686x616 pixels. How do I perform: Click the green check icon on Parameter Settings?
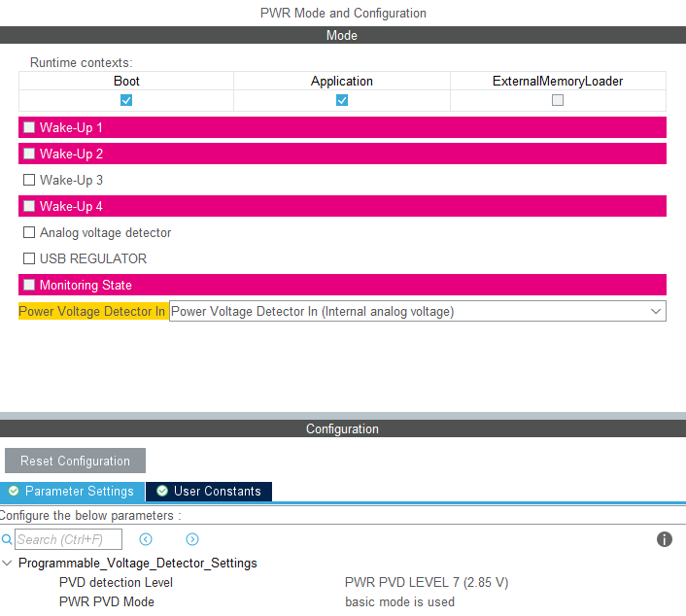pyautogui.click(x=14, y=491)
